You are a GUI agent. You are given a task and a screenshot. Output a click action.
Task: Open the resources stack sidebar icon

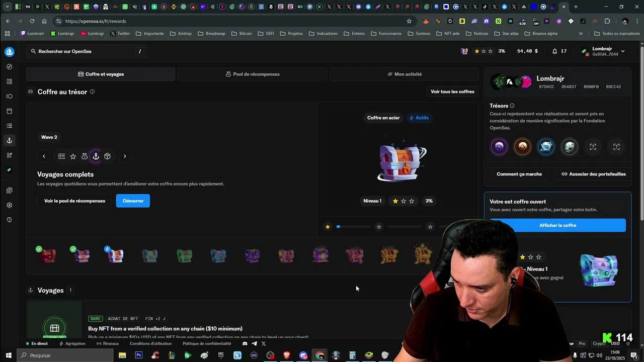pyautogui.click(x=9, y=191)
